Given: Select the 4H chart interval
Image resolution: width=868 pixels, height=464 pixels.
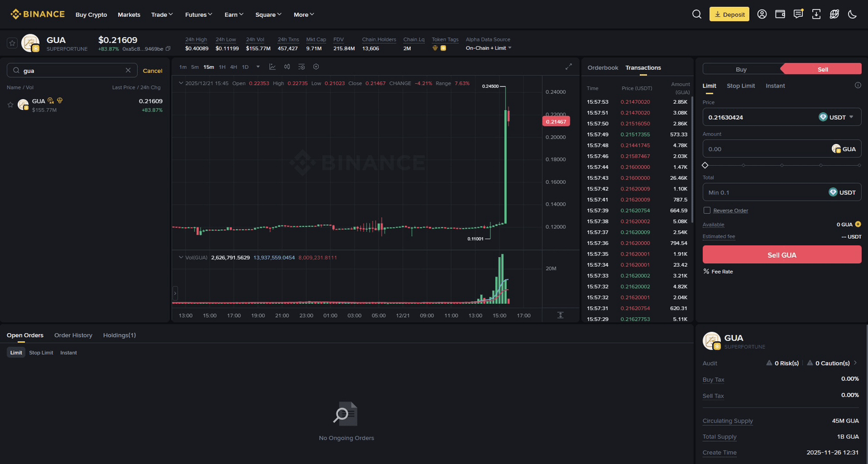Looking at the screenshot, I should (234, 67).
